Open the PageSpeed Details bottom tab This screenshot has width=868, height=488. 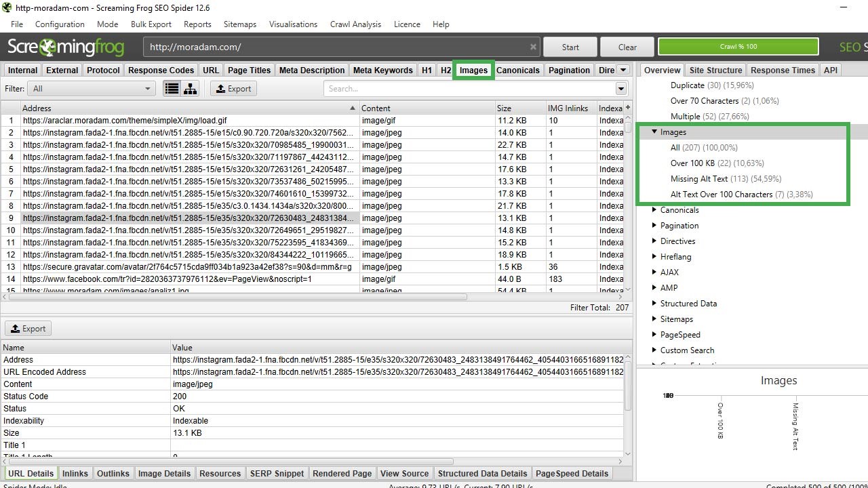coord(572,473)
